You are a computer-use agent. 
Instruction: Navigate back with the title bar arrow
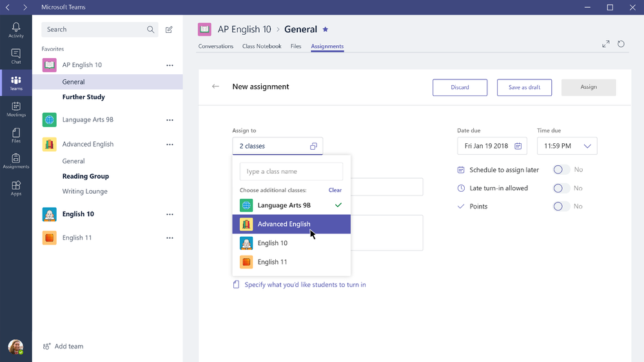click(8, 7)
